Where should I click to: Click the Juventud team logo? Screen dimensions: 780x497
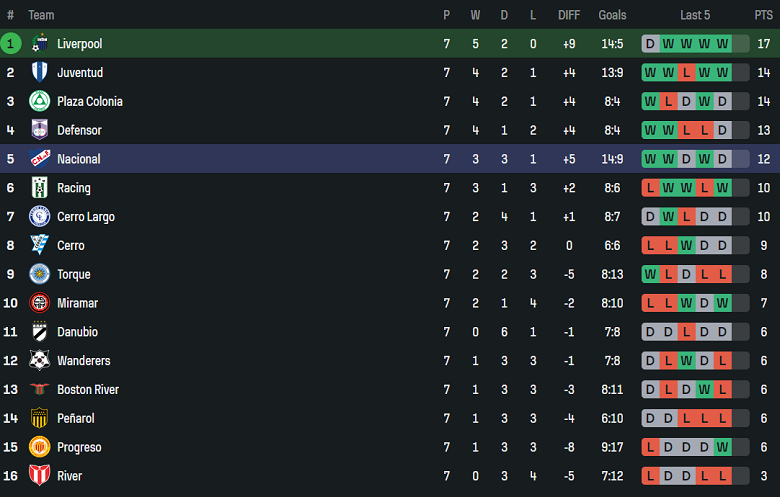pyautogui.click(x=40, y=73)
